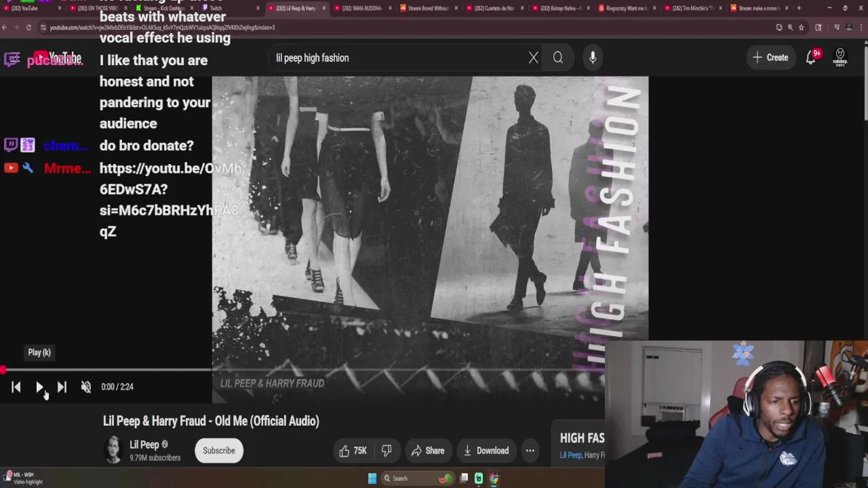Viewport: 868px width, 488px height.
Task: Reload the current page
Action: click(x=28, y=28)
